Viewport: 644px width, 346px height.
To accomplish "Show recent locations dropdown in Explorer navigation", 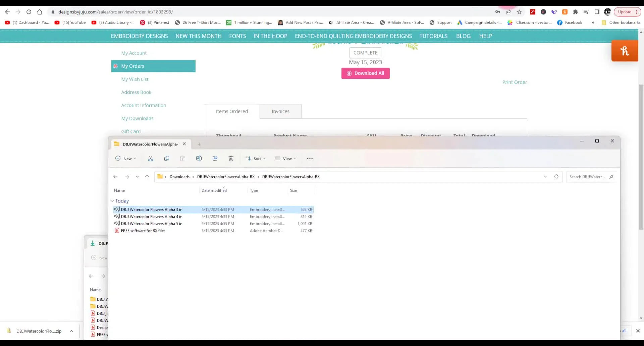I will pyautogui.click(x=137, y=177).
